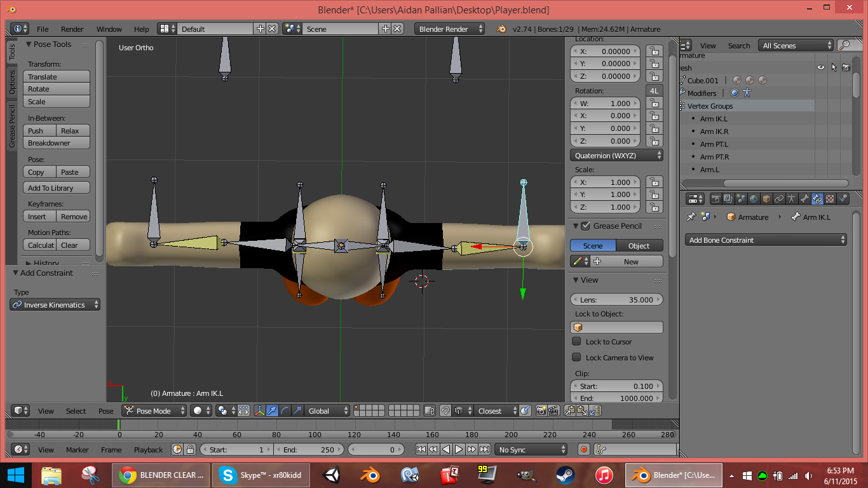Click the paste flipped pose icon
Image resolution: width=868 pixels, height=488 pixels.
coord(595,410)
